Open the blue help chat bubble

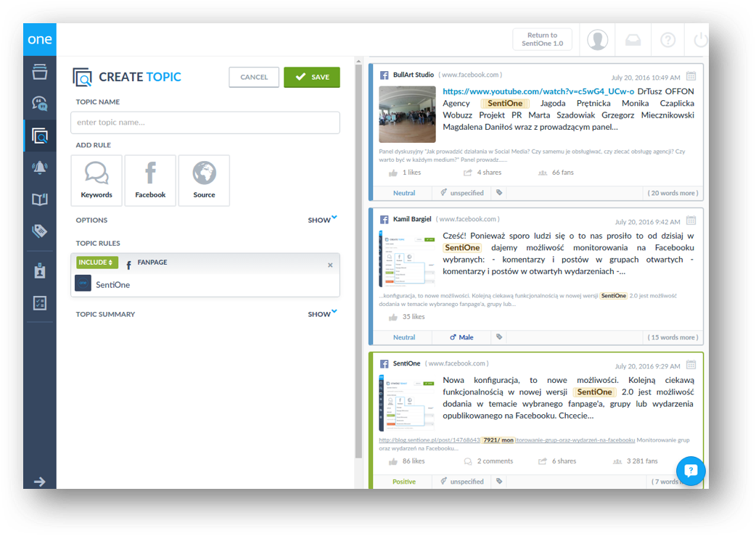click(x=691, y=471)
